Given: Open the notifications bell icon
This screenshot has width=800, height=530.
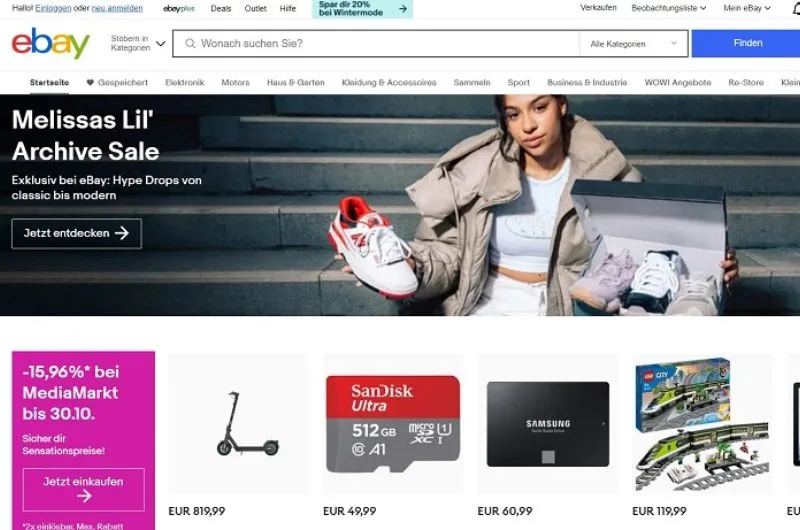Looking at the screenshot, I should pos(796,8).
